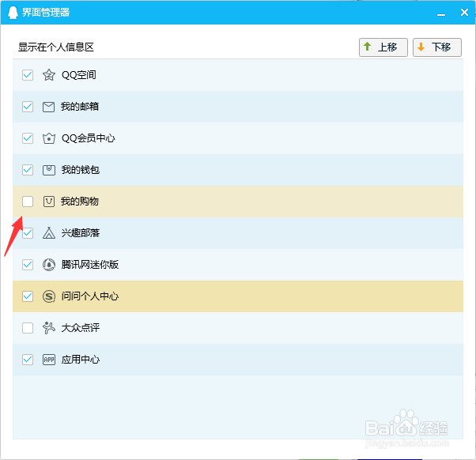476x460 pixels.
Task: Click the QQ空间 star icon
Action: click(x=48, y=75)
